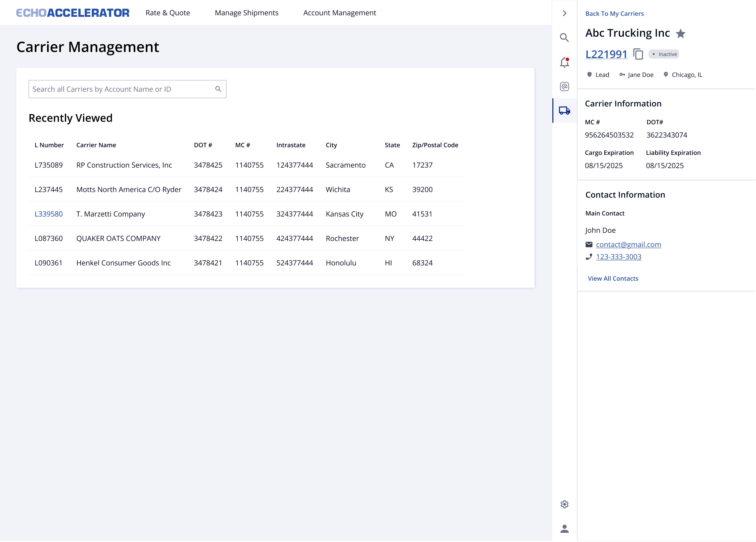This screenshot has height=542, width=756.
Task: Open the Rate & Quote menu
Action: [168, 13]
